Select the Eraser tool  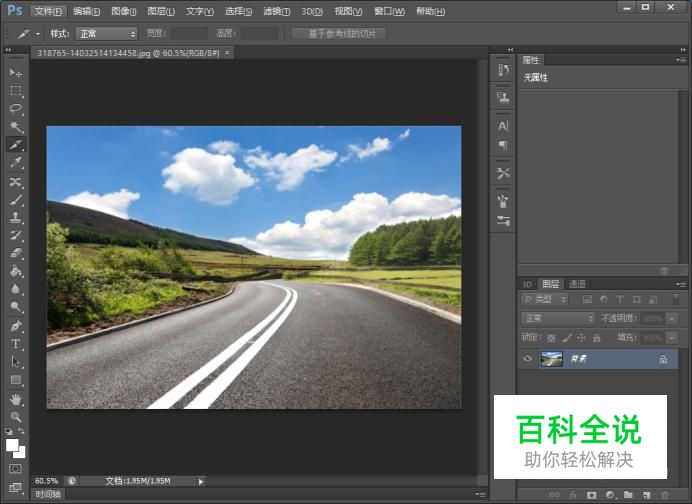coord(16,253)
